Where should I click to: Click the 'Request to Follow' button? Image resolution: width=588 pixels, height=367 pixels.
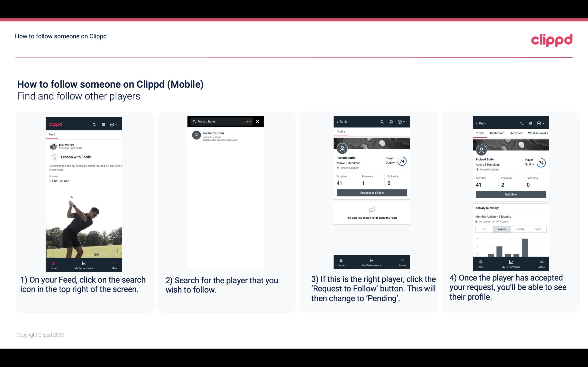[372, 192]
